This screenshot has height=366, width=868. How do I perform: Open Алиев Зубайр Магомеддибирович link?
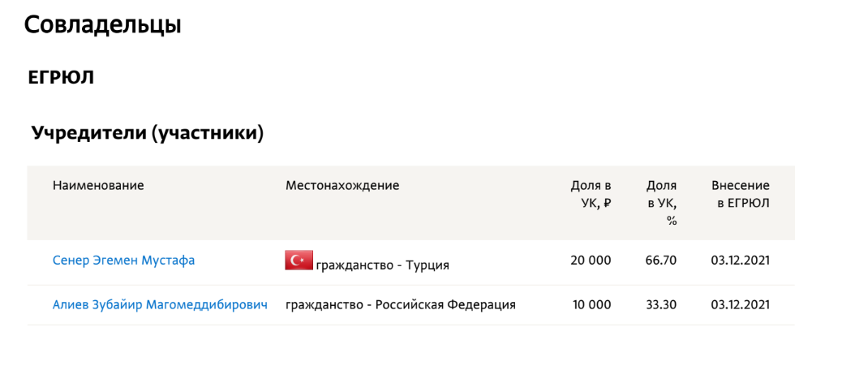point(160,305)
